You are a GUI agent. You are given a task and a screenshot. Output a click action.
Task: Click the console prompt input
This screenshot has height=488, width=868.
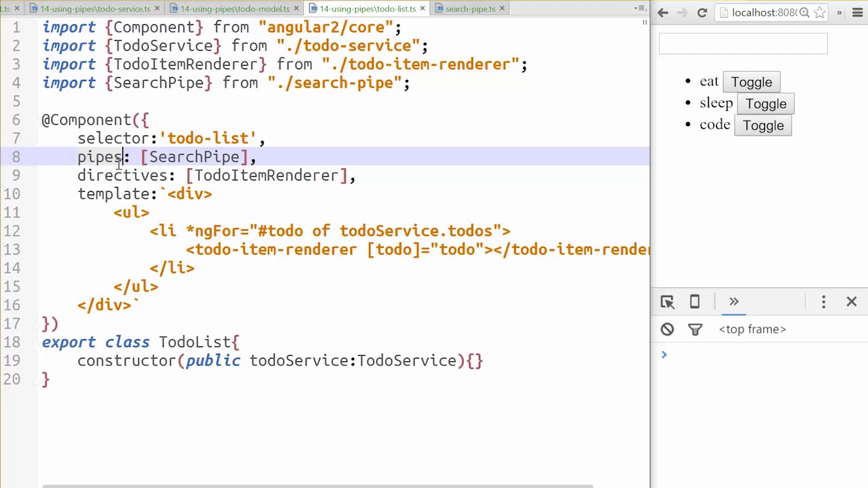(766, 354)
